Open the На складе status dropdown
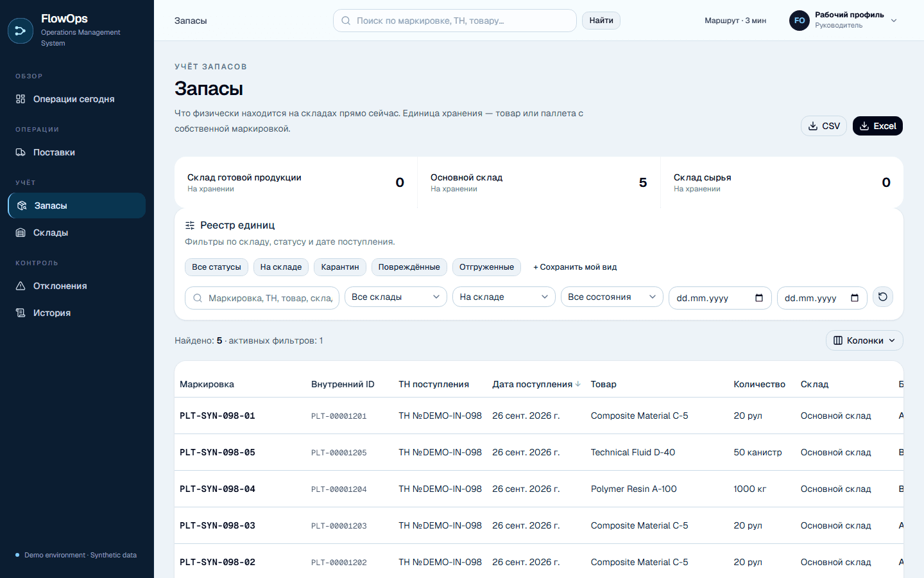 (504, 297)
